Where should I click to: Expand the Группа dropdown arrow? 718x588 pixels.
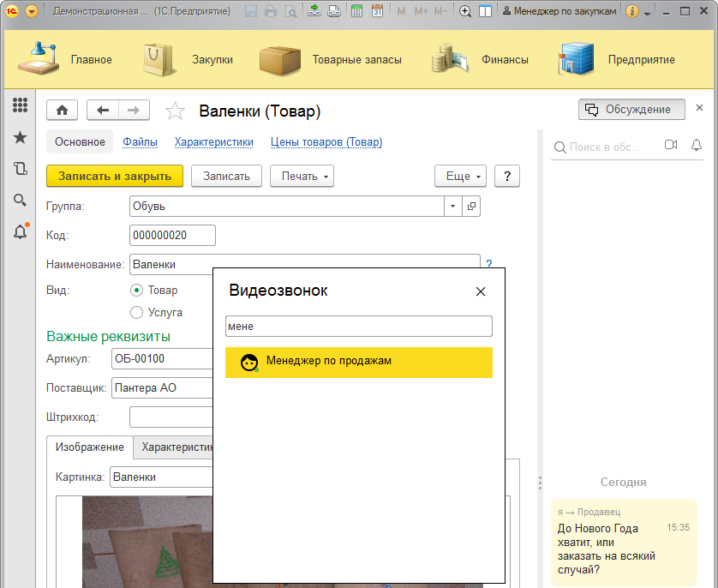452,206
